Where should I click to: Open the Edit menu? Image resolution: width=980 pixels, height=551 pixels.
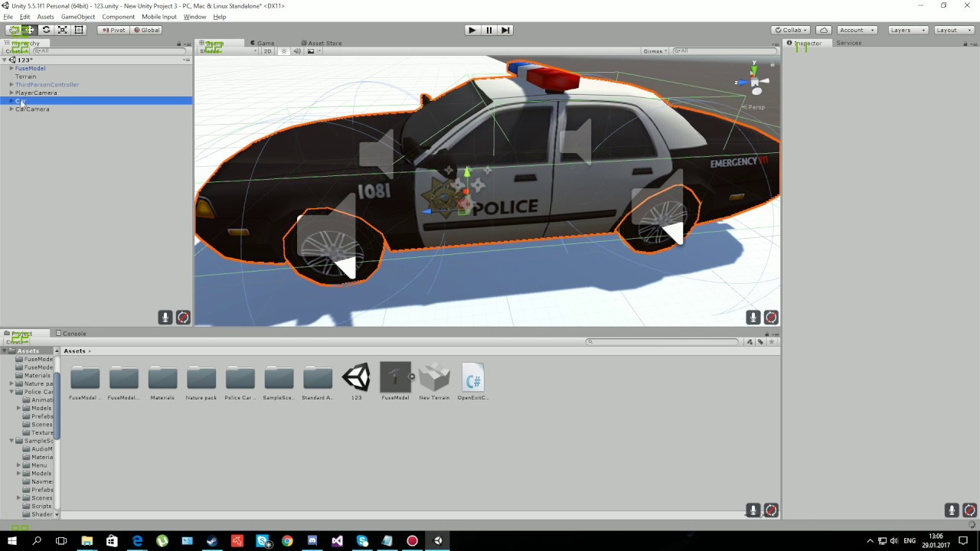24,17
